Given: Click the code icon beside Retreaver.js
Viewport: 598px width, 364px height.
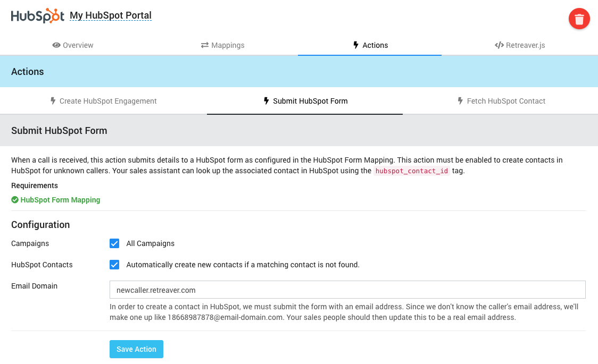Looking at the screenshot, I should pyautogui.click(x=499, y=45).
